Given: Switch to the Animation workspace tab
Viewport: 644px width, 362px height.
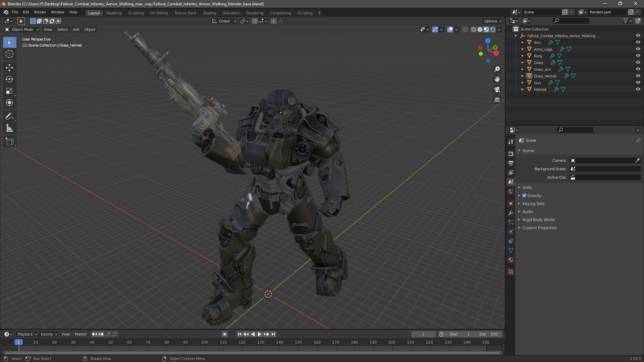Looking at the screenshot, I should [231, 13].
